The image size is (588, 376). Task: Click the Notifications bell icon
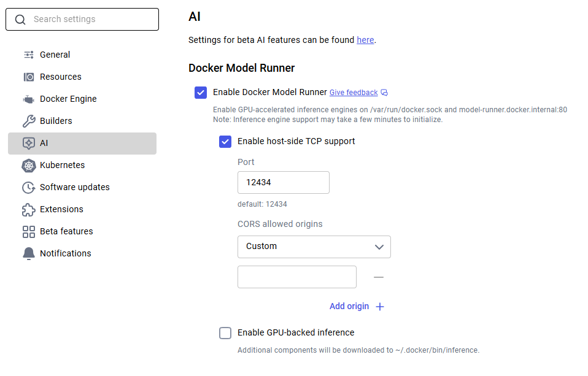(x=29, y=253)
